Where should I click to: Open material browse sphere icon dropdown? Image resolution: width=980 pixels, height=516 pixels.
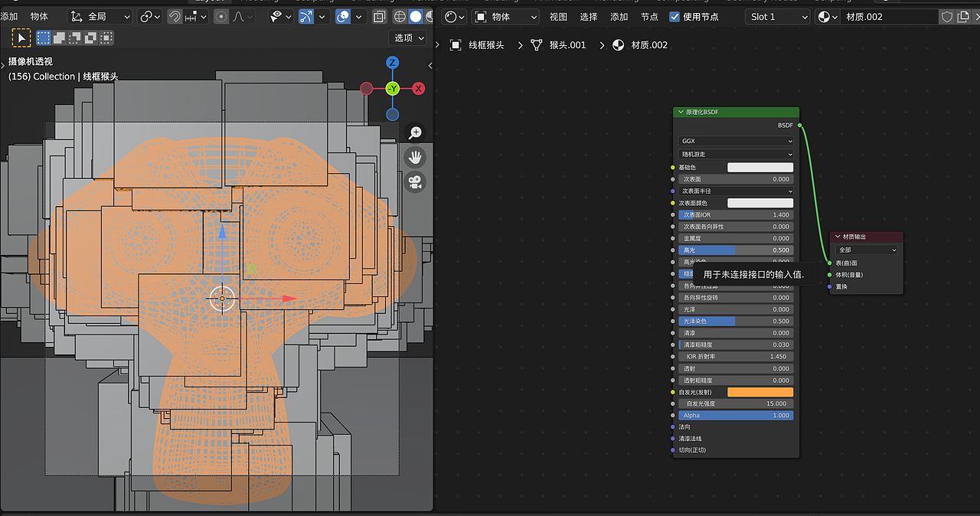click(x=828, y=16)
